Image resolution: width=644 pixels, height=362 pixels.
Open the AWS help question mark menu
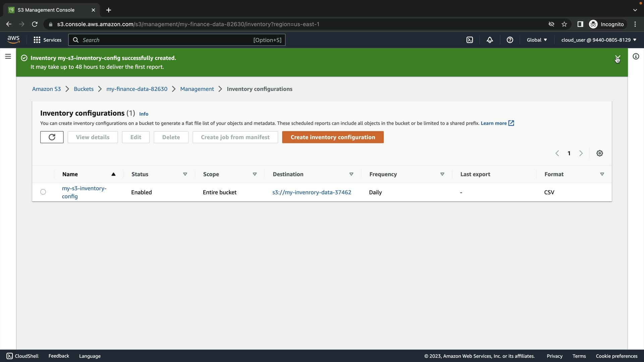pyautogui.click(x=510, y=40)
